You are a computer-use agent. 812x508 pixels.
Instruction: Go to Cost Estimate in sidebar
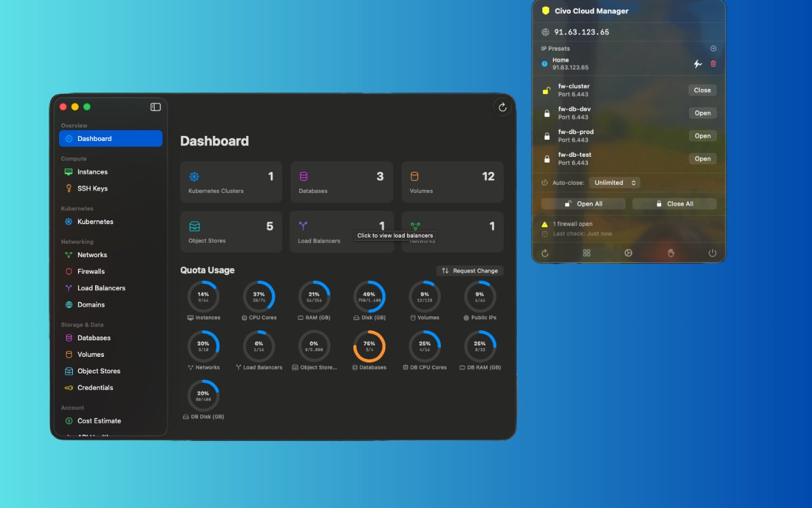(x=99, y=420)
